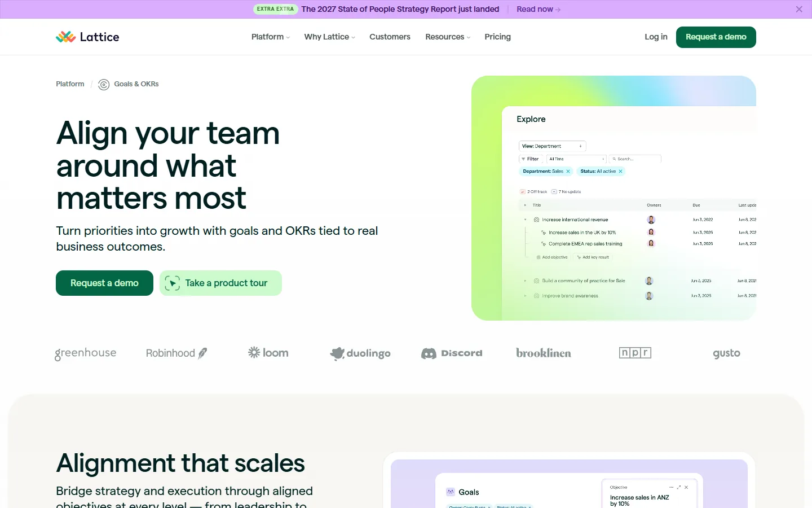Image resolution: width=812 pixels, height=508 pixels.
Task: Click the Owners column header
Action: (x=654, y=205)
